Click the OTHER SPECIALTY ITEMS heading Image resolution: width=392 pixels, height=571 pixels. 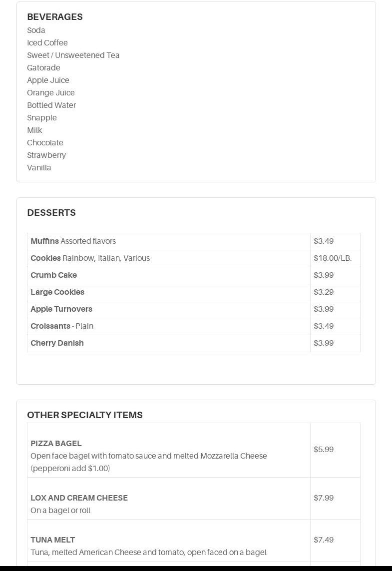(x=85, y=415)
